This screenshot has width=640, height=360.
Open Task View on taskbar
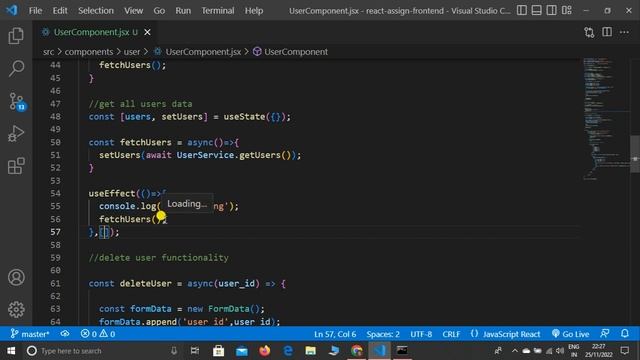[x=195, y=351]
